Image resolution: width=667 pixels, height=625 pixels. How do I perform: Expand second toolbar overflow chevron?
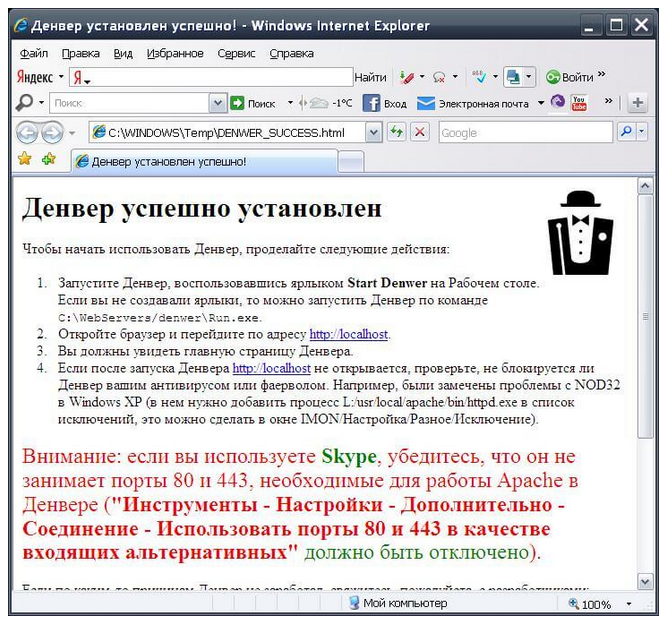(x=608, y=100)
